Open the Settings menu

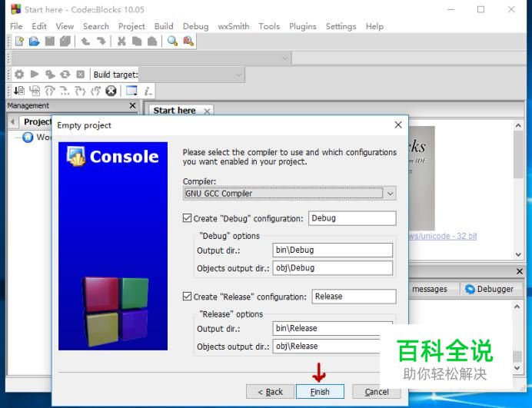pos(341,26)
